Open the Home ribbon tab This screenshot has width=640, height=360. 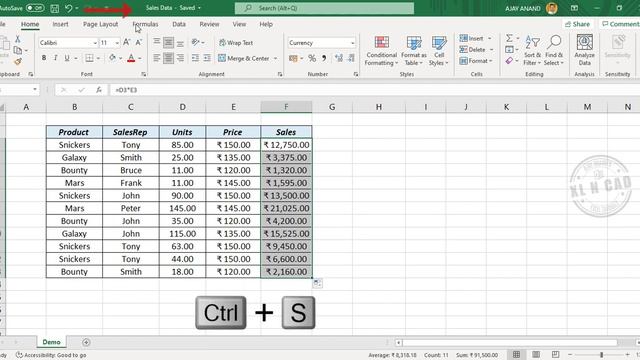point(30,24)
